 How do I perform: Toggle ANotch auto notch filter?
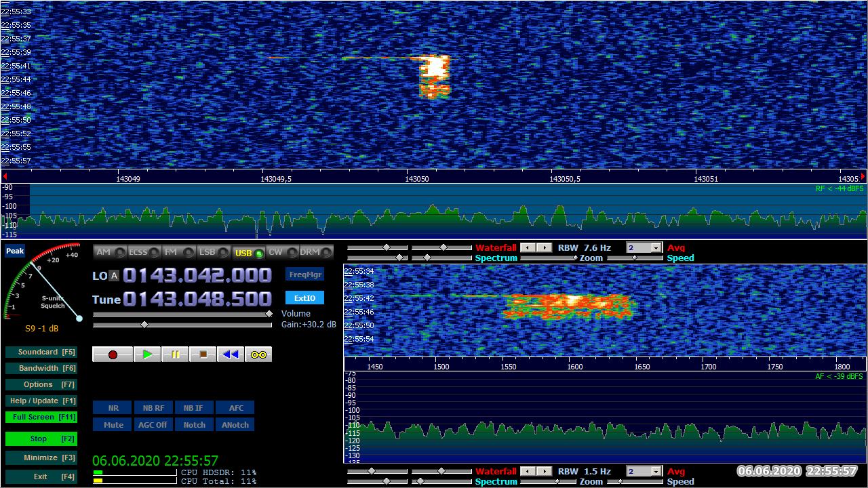click(x=235, y=425)
